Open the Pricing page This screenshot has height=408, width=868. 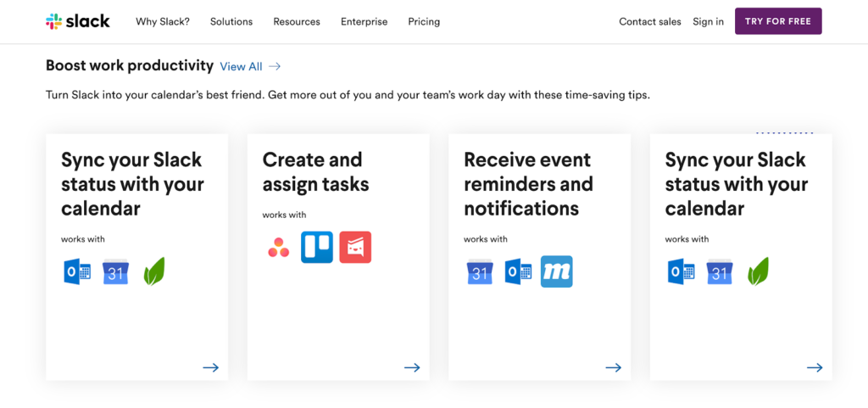coord(424,21)
